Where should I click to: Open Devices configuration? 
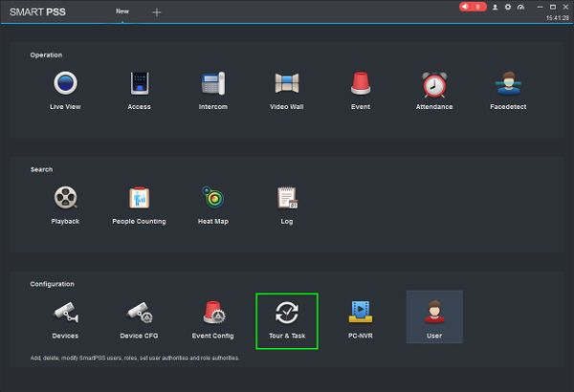pyautogui.click(x=65, y=314)
